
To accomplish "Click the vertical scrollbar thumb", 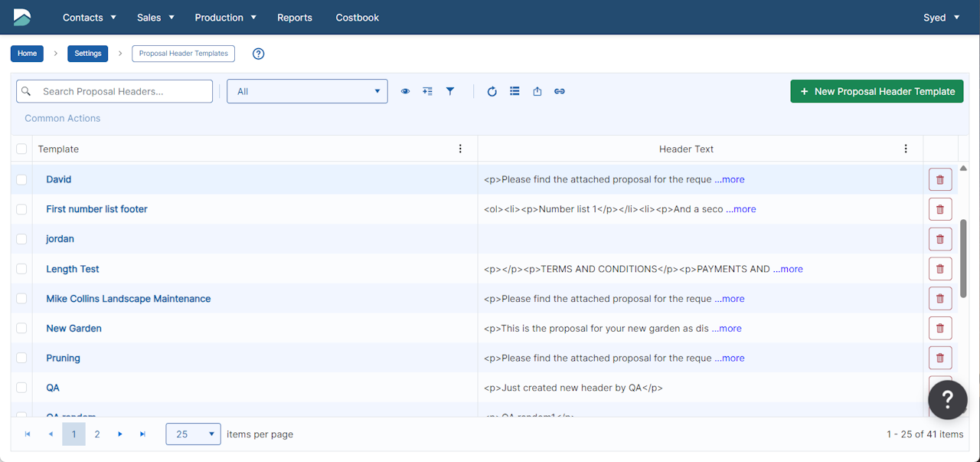I will click(x=963, y=259).
